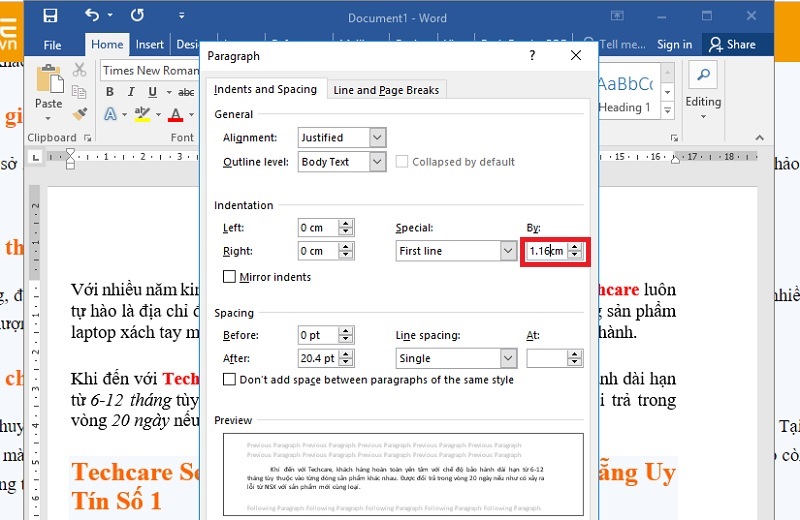The height and width of the screenshot is (520, 800).
Task: Select the Format Painter brush
Action: tap(79, 113)
